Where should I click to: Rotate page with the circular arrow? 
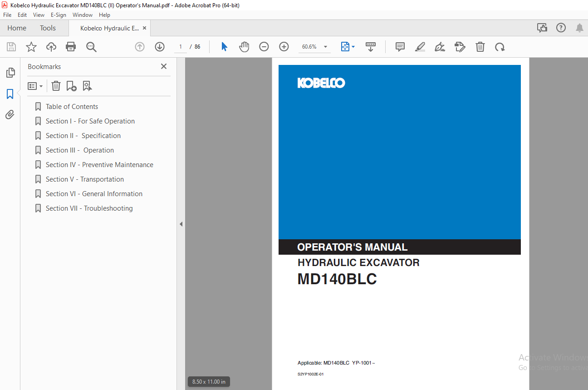[500, 47]
